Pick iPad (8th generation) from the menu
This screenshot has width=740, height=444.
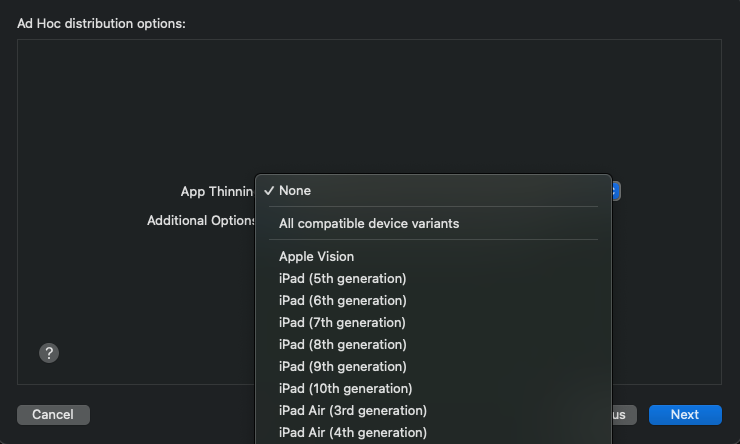[x=342, y=344]
